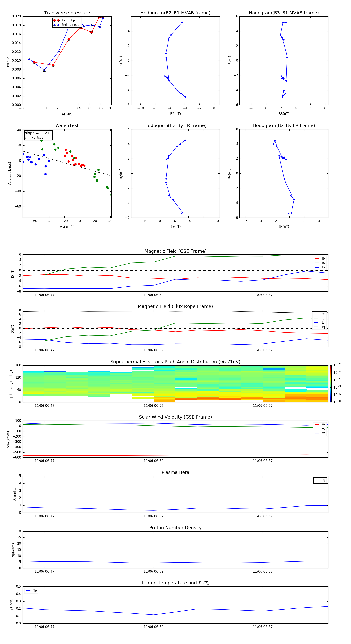351x644 pixels.
Task: Click the 'r = -0.632' annotation
Action: tap(35, 137)
